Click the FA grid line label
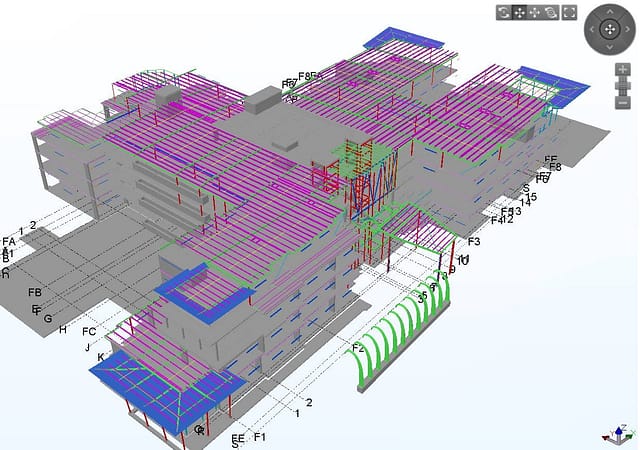 click(9, 242)
